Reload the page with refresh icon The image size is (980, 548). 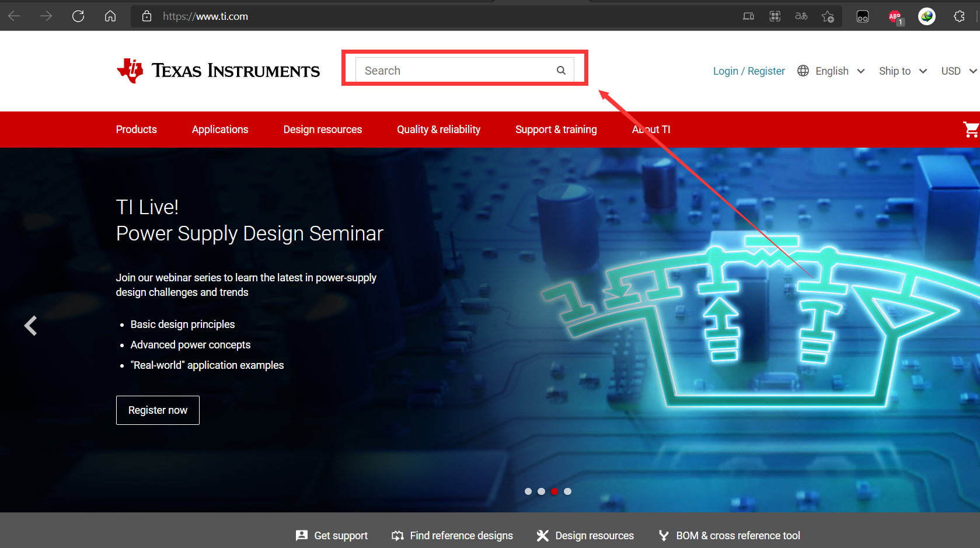pyautogui.click(x=78, y=16)
